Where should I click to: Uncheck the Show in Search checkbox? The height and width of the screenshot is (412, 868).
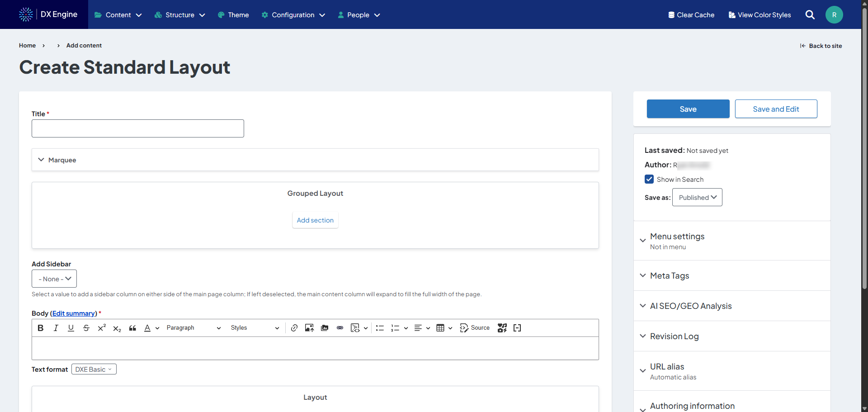click(x=649, y=179)
